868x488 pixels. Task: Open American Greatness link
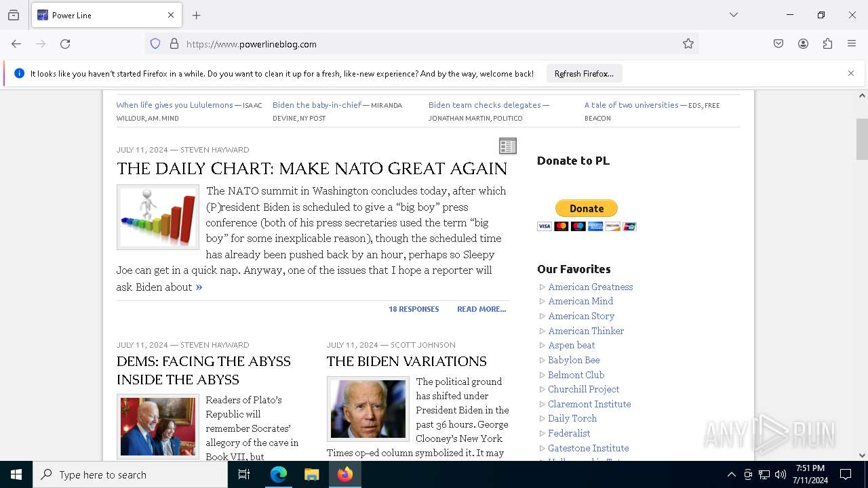tap(591, 287)
